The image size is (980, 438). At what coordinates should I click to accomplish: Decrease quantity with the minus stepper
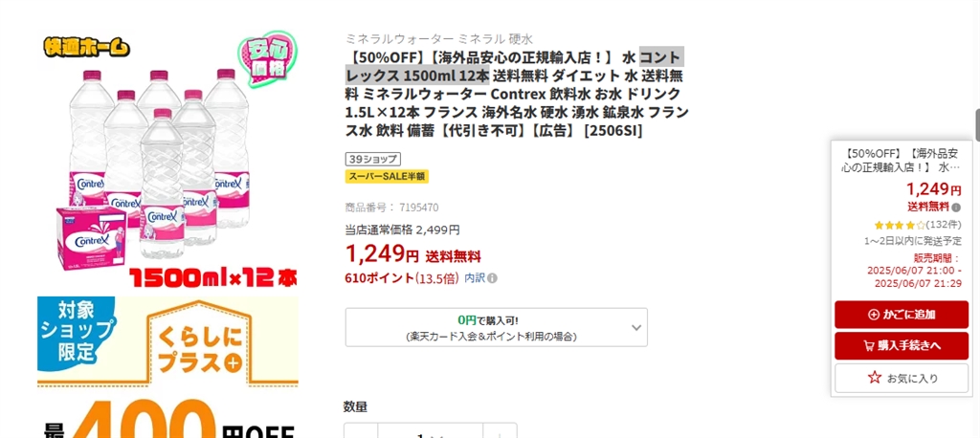coord(361,433)
